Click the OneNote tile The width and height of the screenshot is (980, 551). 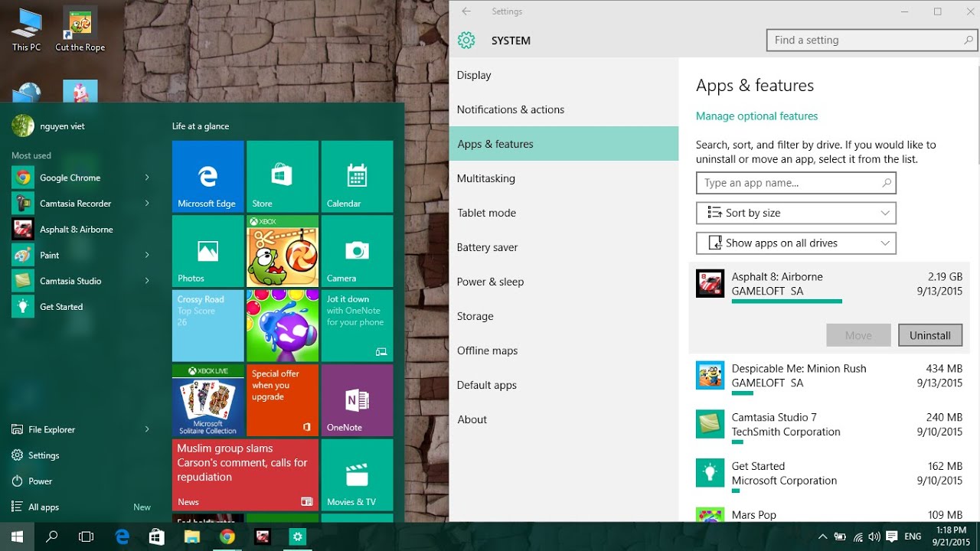click(x=357, y=400)
